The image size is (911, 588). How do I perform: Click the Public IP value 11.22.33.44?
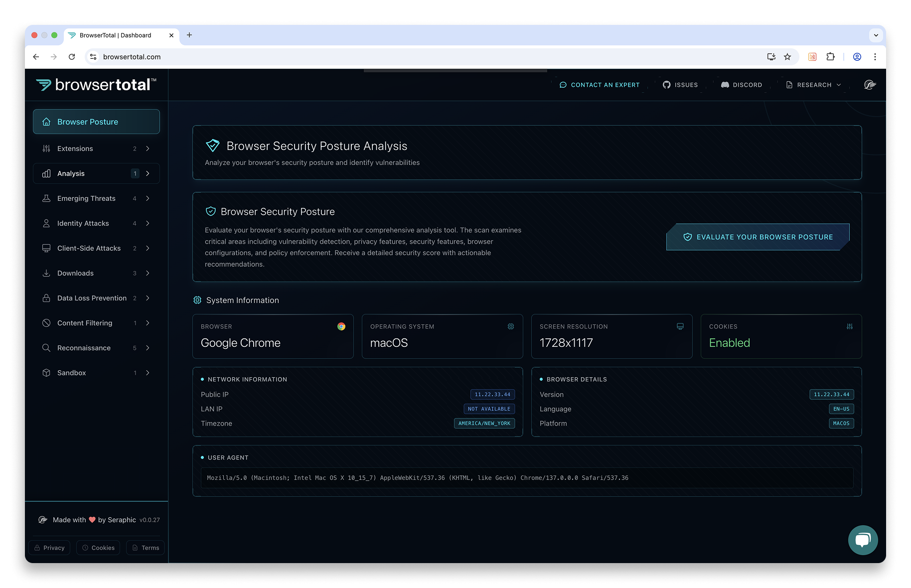492,395
